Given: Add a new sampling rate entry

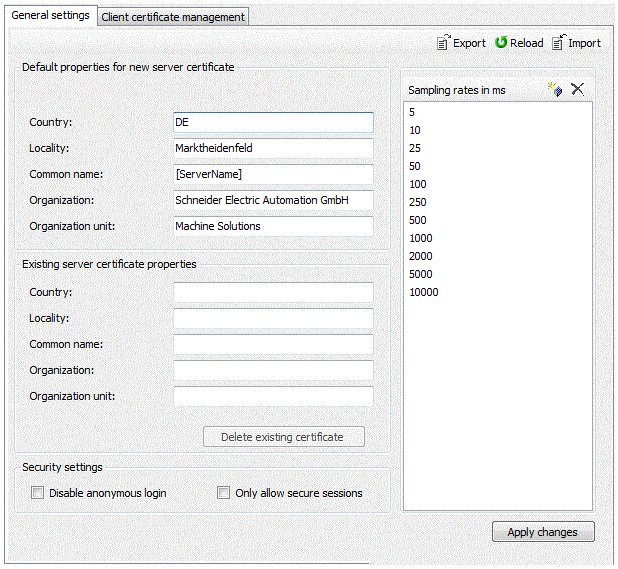Looking at the screenshot, I should [556, 90].
